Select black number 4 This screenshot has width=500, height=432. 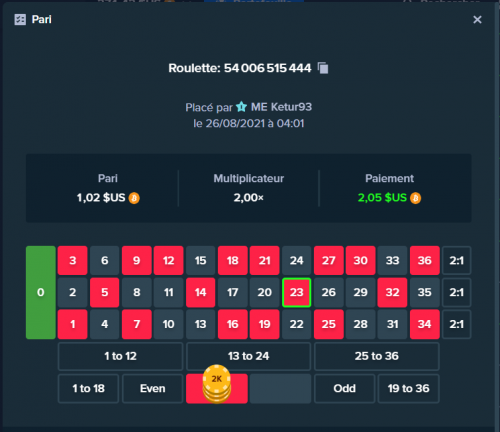pos(105,324)
